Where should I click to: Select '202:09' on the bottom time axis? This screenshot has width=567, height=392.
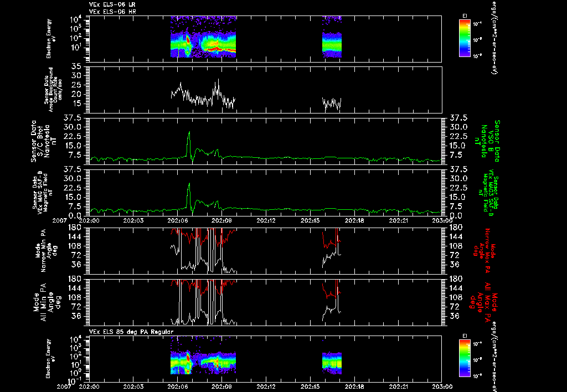pos(221,386)
